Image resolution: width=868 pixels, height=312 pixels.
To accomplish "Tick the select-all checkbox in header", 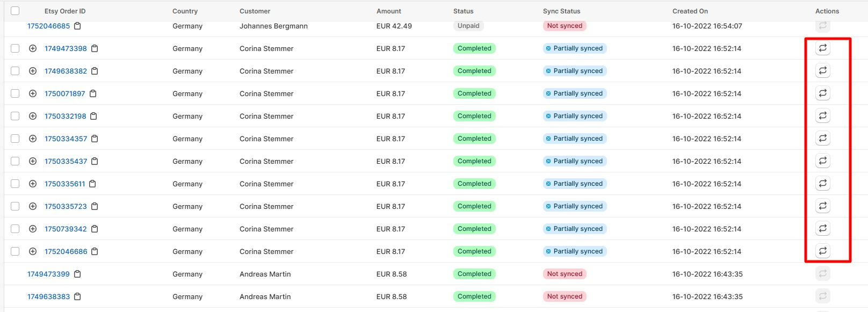I will point(15,11).
